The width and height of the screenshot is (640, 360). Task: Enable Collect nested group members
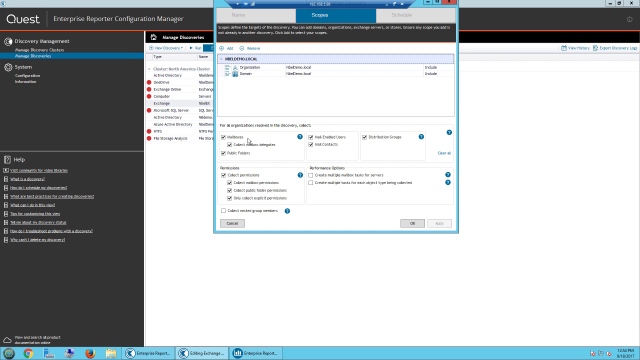point(223,211)
